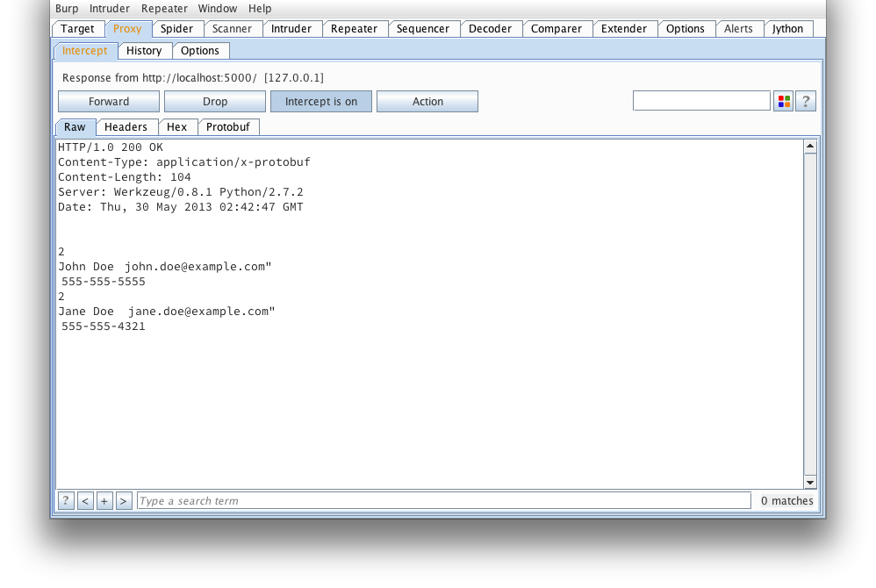Switch to the Repeater tab
The height and width of the screenshot is (588, 876).
tap(355, 29)
